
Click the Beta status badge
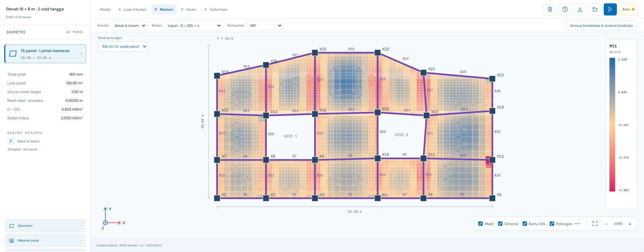628,9
